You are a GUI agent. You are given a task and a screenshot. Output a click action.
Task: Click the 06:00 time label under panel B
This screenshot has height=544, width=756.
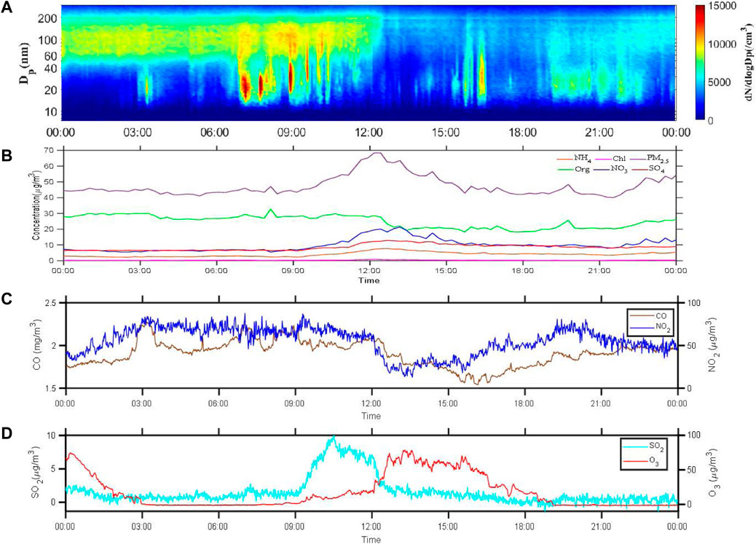pyautogui.click(x=216, y=271)
